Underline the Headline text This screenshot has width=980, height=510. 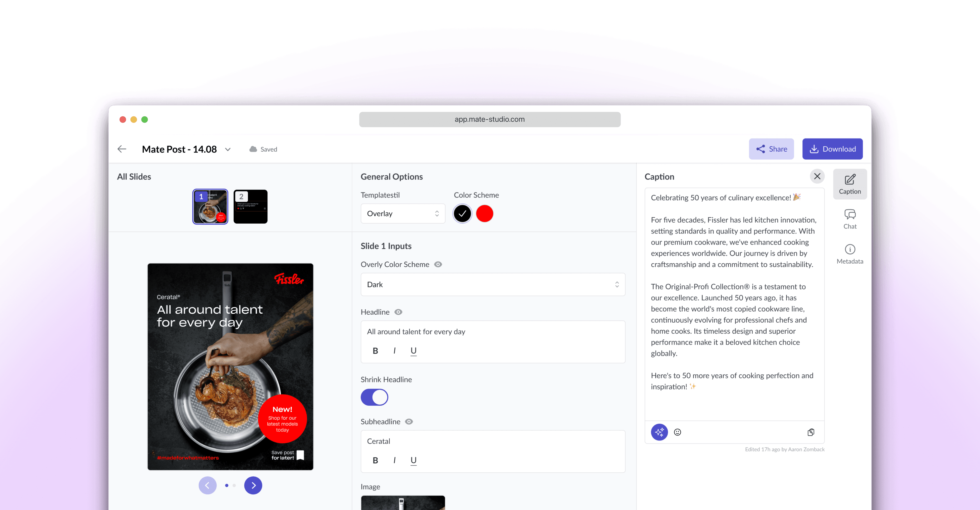(414, 351)
